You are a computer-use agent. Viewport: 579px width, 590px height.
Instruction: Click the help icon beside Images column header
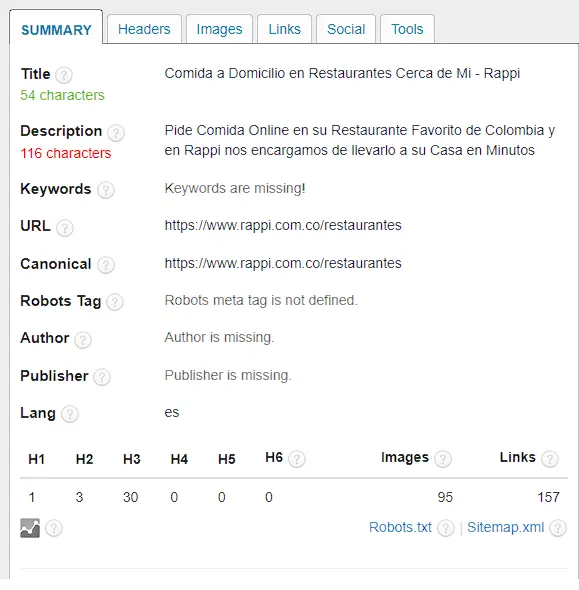click(x=443, y=459)
